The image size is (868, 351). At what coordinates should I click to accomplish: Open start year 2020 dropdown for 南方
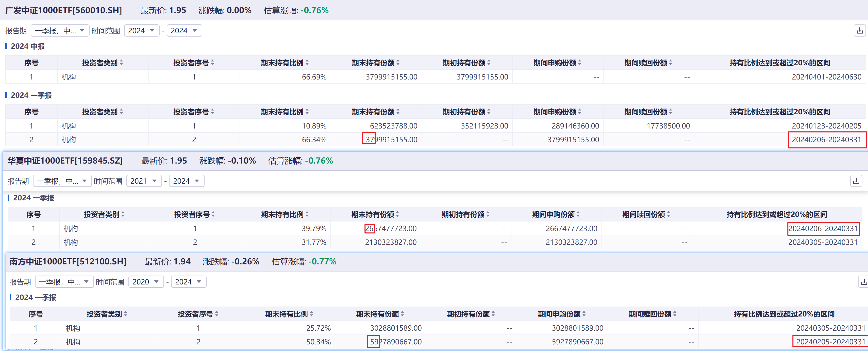coord(146,282)
